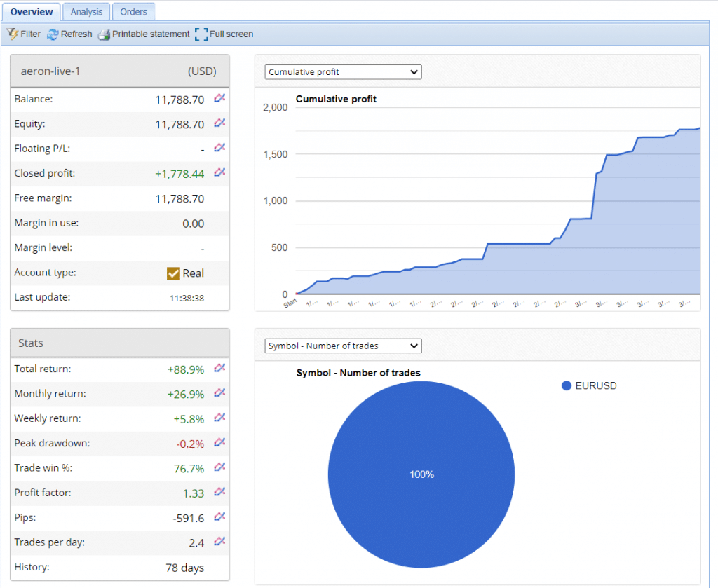
Task: Click the chart icon next to Balance
Action: coord(219,99)
